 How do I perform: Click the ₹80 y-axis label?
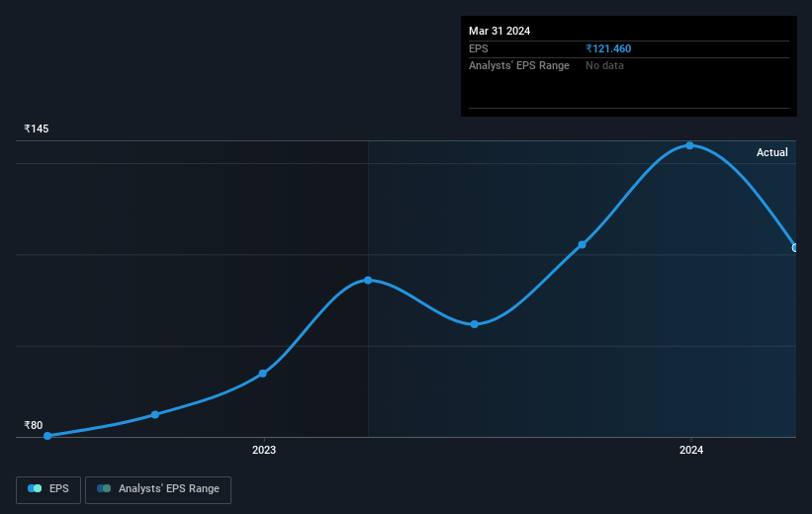(x=34, y=425)
